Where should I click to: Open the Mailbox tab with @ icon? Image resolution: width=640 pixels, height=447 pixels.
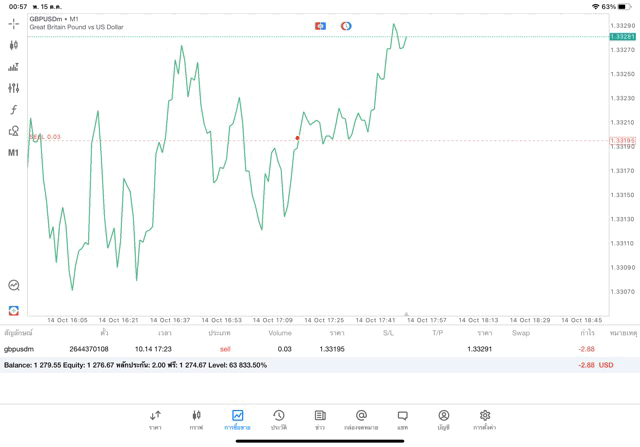point(361,420)
